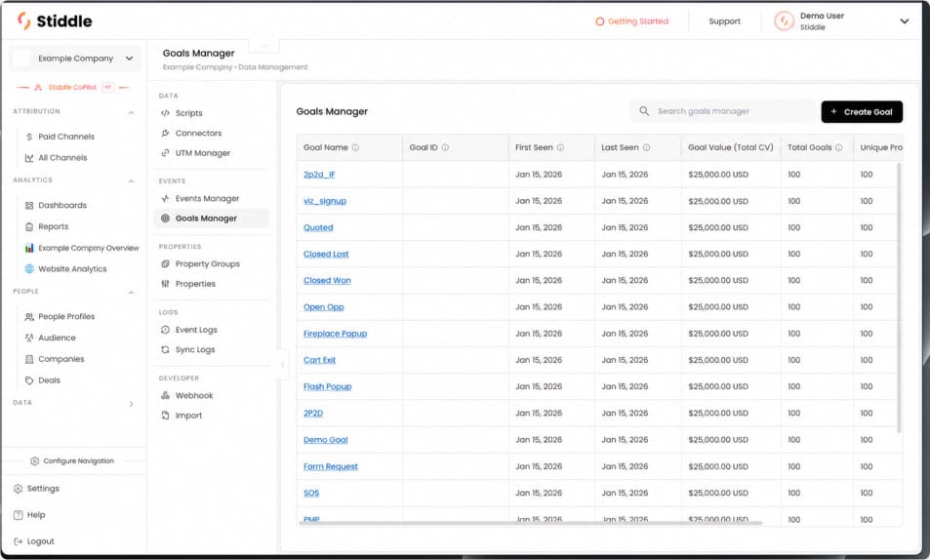This screenshot has height=560, width=930.
Task: Click the Stiddle logo icon
Action: click(x=23, y=20)
